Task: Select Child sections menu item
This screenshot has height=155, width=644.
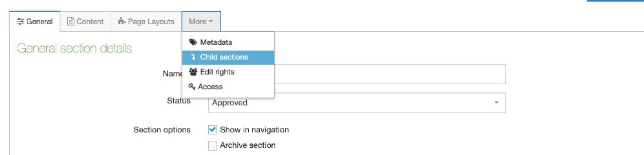Action: pos(224,57)
